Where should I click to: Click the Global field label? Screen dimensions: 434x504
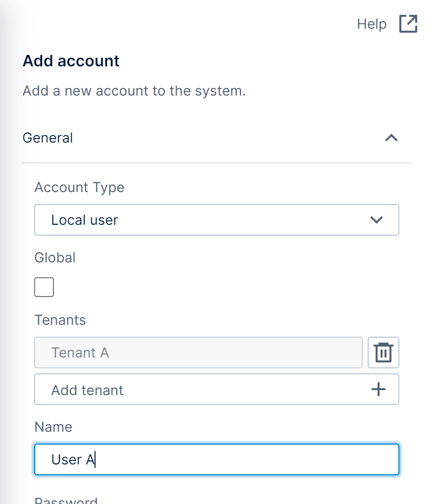coord(55,257)
